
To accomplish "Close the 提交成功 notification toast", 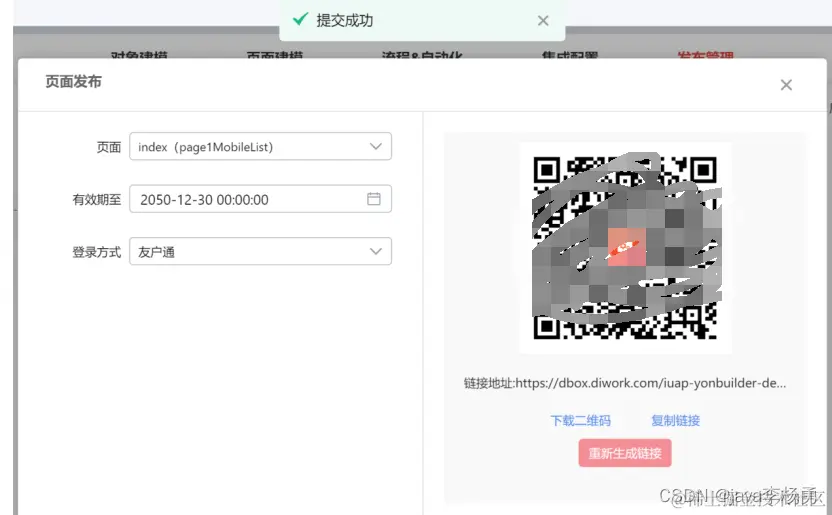I will point(543,21).
